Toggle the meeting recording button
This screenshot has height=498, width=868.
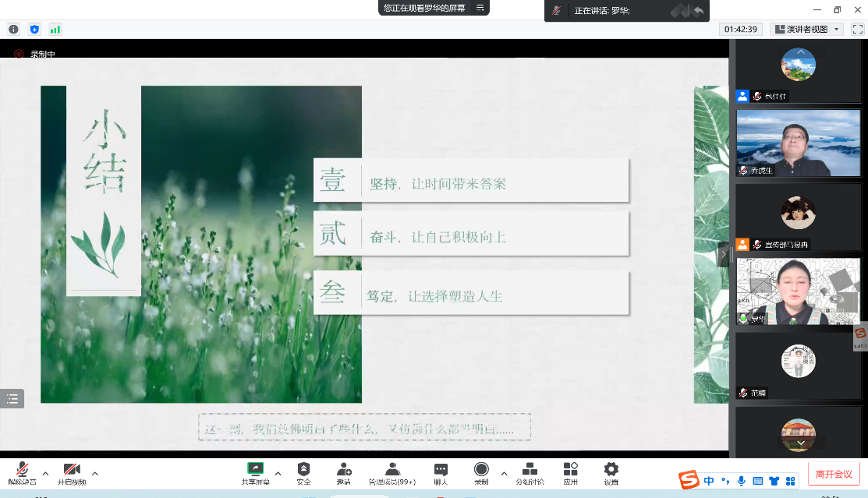(x=481, y=470)
